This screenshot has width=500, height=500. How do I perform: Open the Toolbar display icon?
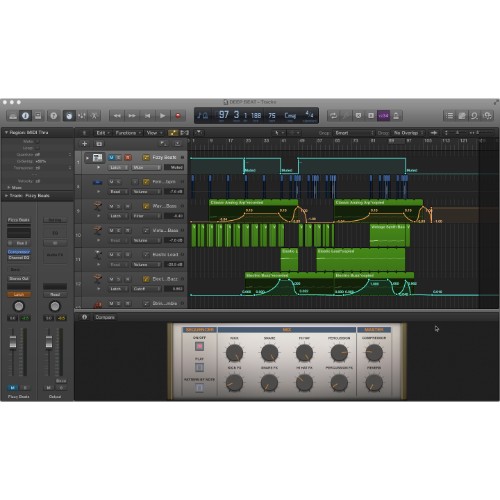tap(38, 116)
